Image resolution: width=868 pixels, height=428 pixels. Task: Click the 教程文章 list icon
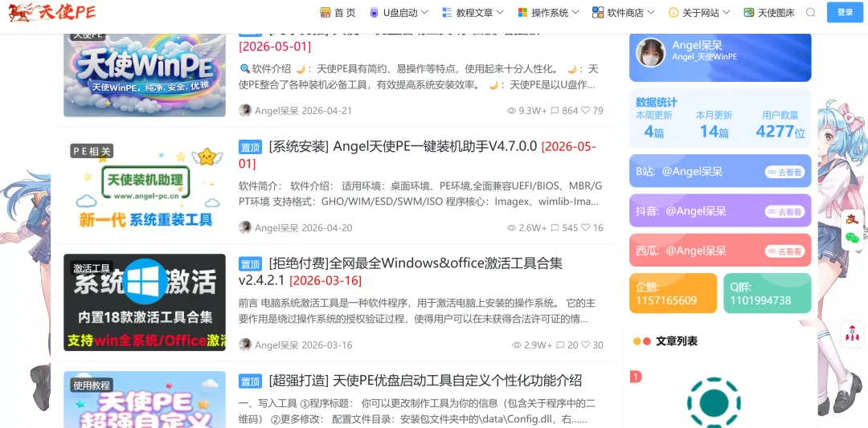click(x=447, y=12)
